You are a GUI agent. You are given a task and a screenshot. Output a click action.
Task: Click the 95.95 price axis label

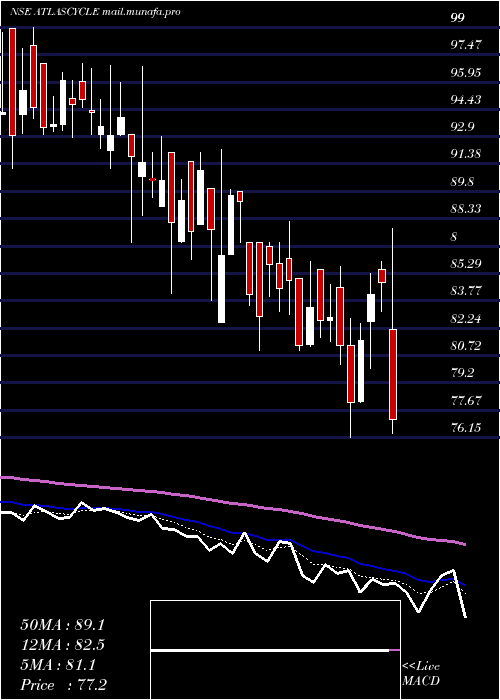click(x=466, y=72)
